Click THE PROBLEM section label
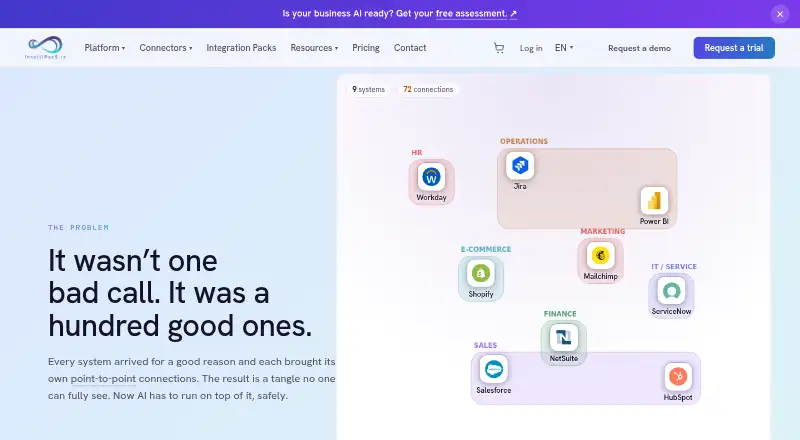Image resolution: width=800 pixels, height=440 pixels. [79, 228]
